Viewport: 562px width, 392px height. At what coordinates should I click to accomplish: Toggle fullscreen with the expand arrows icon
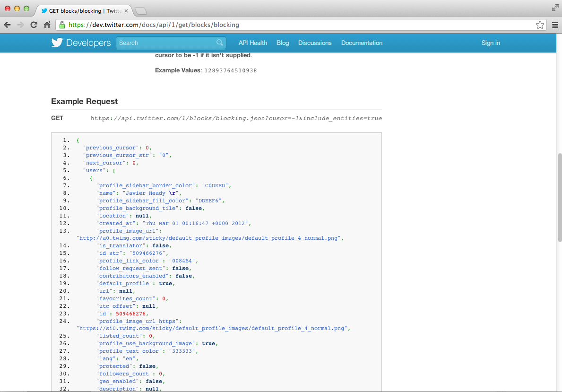tap(555, 8)
